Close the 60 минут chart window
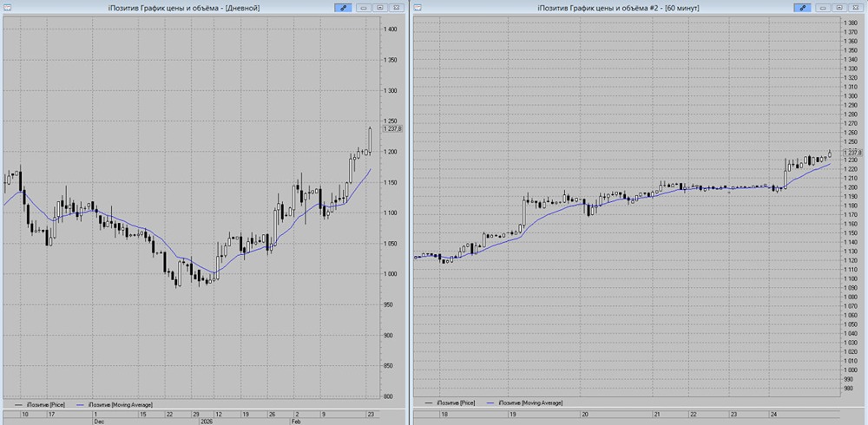This screenshot has width=868, height=425. (857, 8)
